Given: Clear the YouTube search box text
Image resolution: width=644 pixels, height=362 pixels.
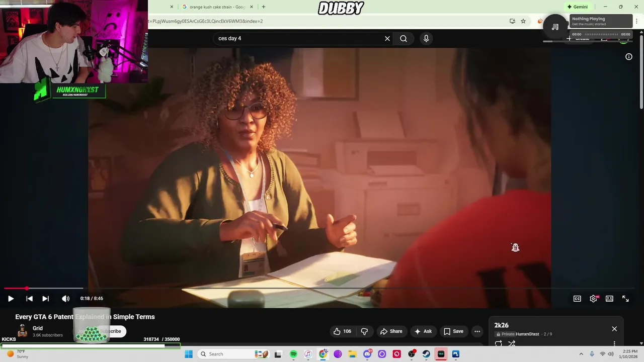Looking at the screenshot, I should point(387,38).
